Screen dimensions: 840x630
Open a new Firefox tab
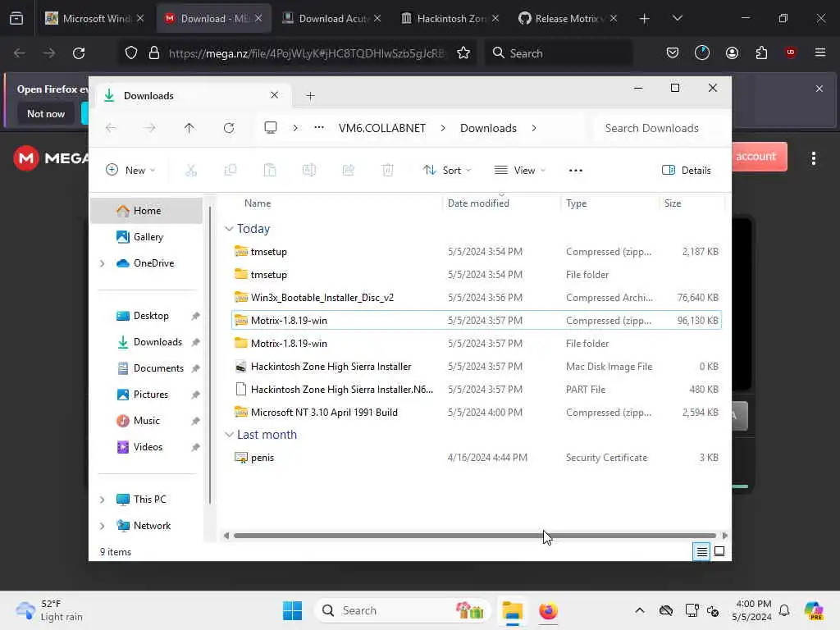tap(645, 19)
